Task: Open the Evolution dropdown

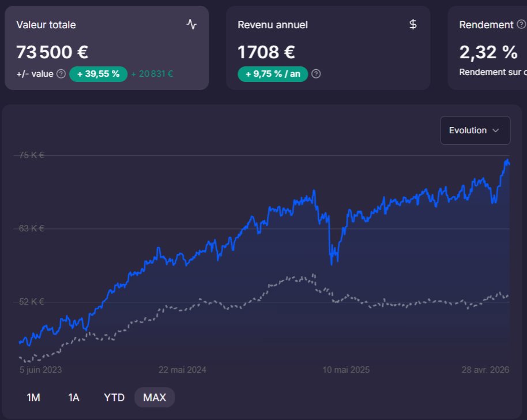Action: [475, 130]
